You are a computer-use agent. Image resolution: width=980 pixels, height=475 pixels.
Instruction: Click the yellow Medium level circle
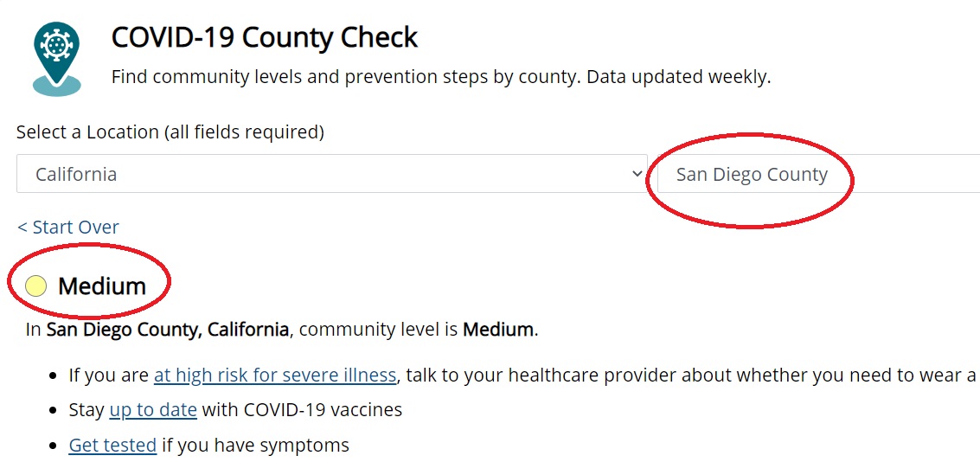[x=35, y=286]
